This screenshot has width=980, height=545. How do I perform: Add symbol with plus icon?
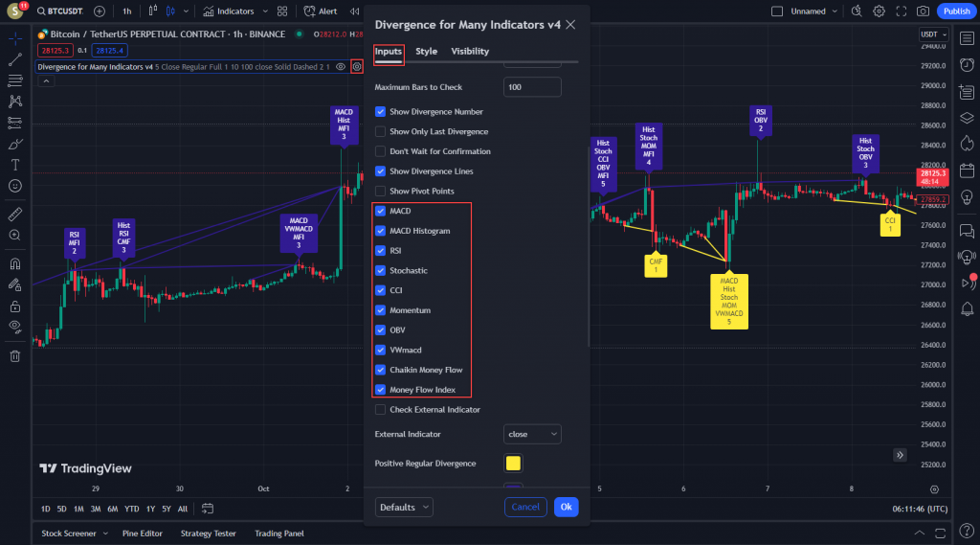(x=100, y=11)
